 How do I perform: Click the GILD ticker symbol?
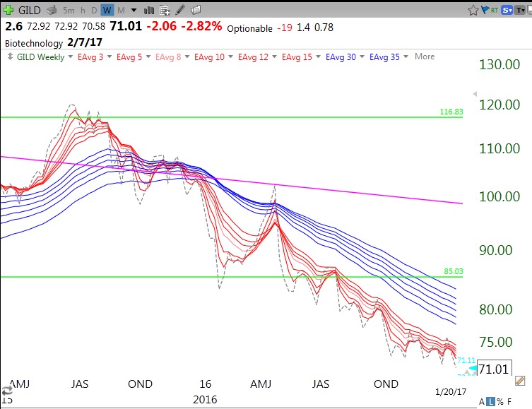[30, 11]
